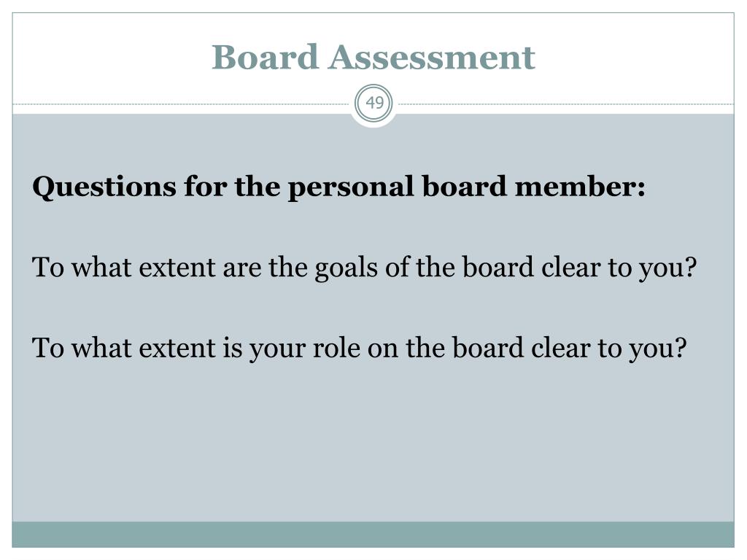Click the word "personal" in the bold heading

[351, 187]
